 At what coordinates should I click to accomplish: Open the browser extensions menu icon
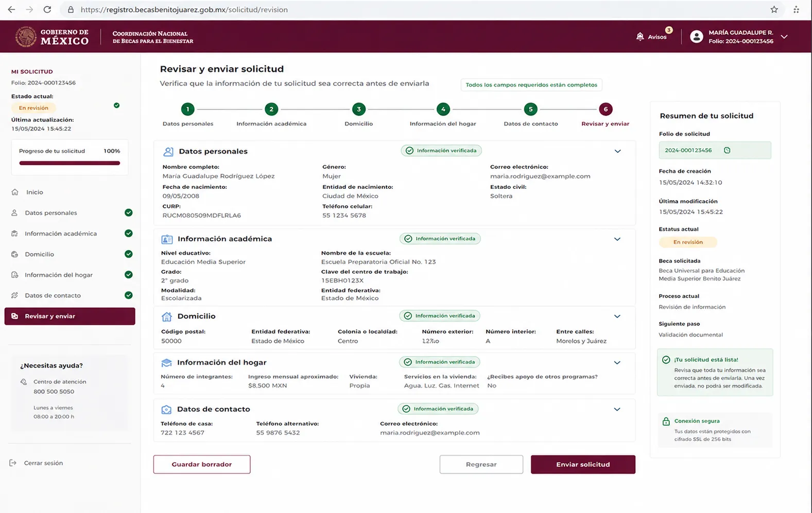[x=796, y=9]
